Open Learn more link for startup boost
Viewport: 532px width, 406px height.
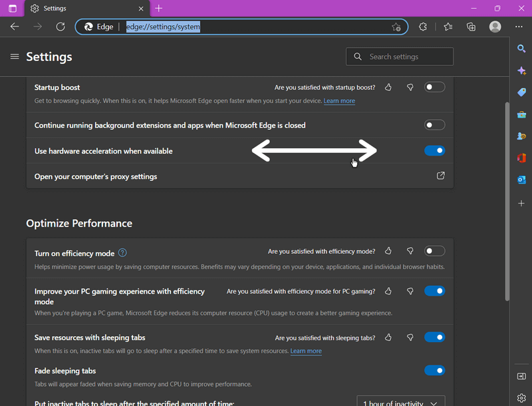(339, 100)
